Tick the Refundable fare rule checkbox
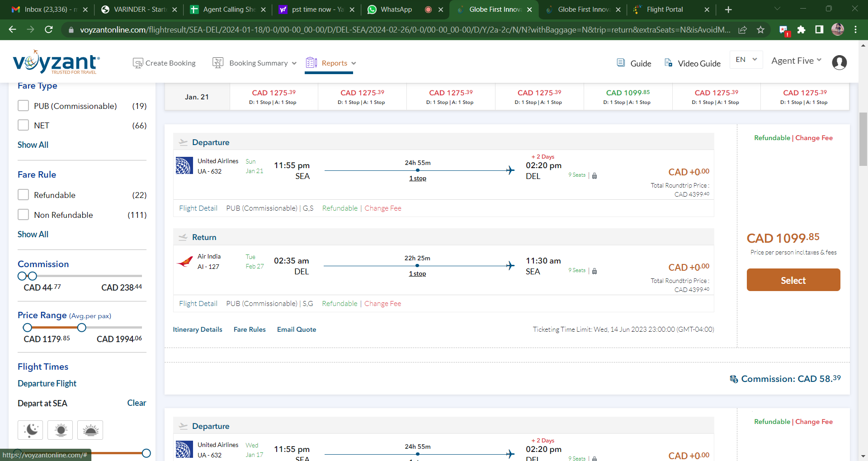This screenshot has height=461, width=868. point(24,195)
